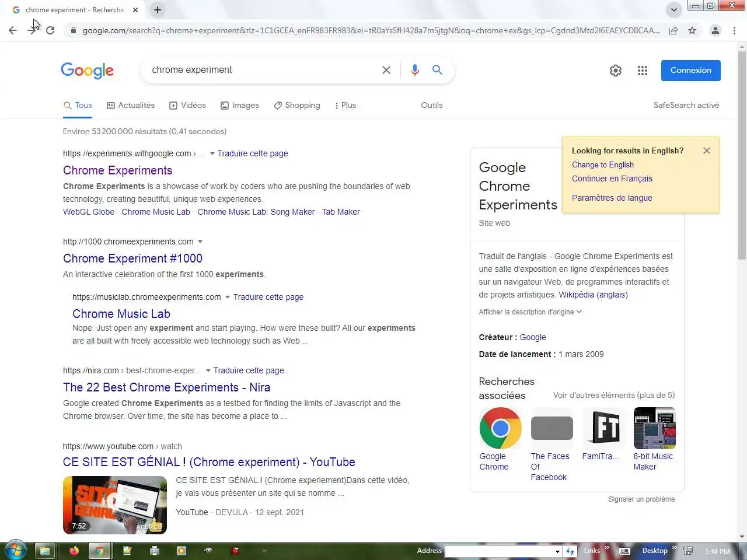Click the Google logo
Viewport: 747px width, 560px height.
pyautogui.click(x=88, y=71)
